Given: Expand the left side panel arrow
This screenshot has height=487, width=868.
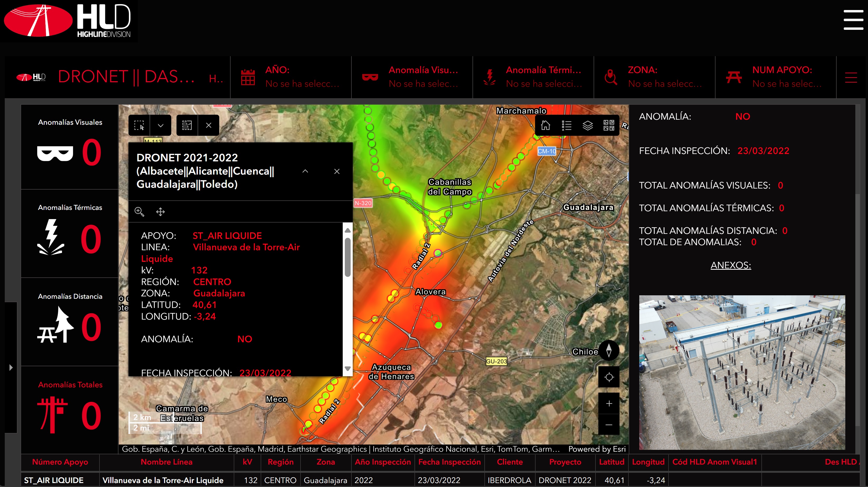Looking at the screenshot, I should (11, 367).
